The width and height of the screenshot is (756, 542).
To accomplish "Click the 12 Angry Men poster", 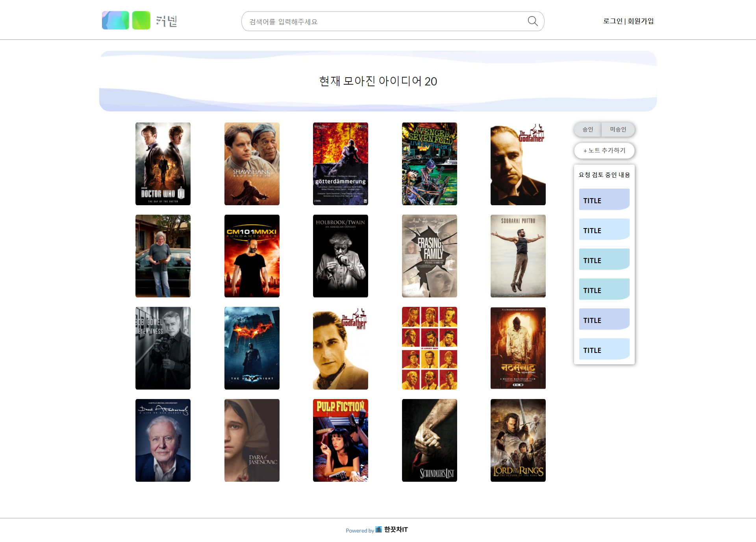I will (x=430, y=348).
